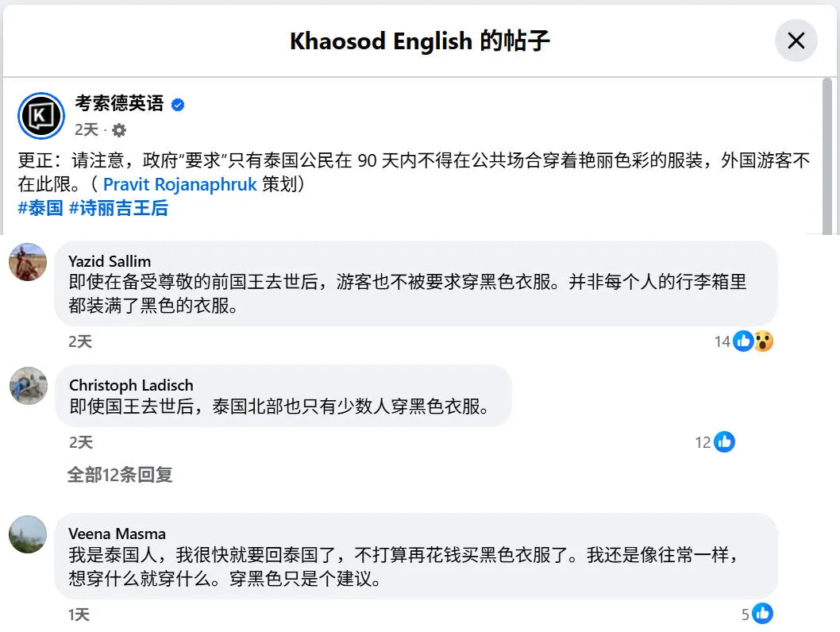Click Veena Masma's profile avatar
This screenshot has width=840, height=632.
click(27, 534)
